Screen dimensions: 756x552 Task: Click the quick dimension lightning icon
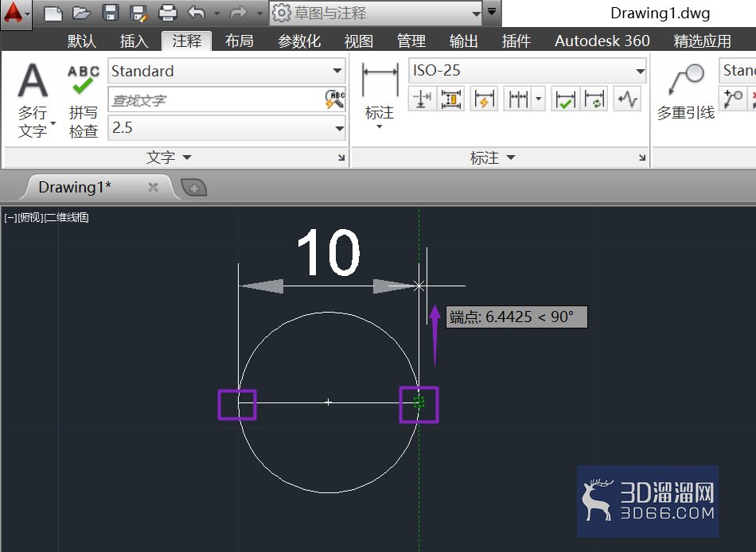click(484, 99)
